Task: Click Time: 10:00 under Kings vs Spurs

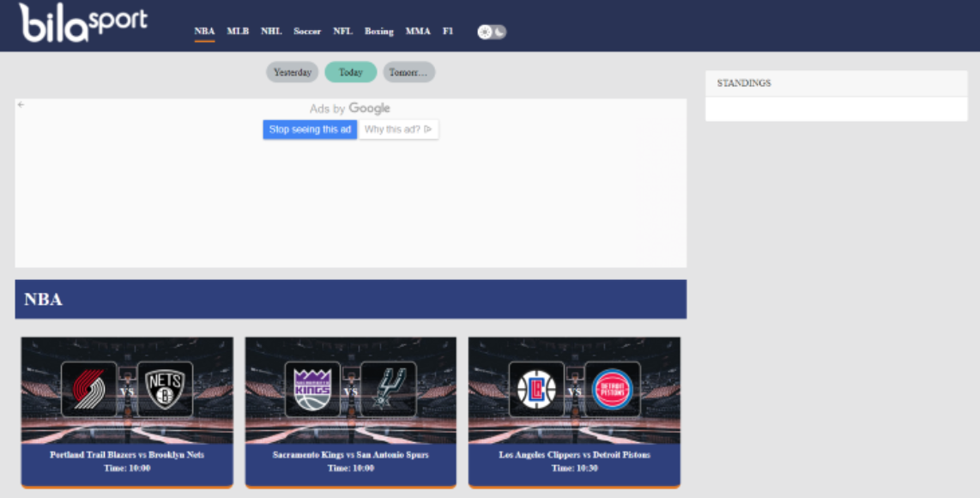Action: coord(351,468)
